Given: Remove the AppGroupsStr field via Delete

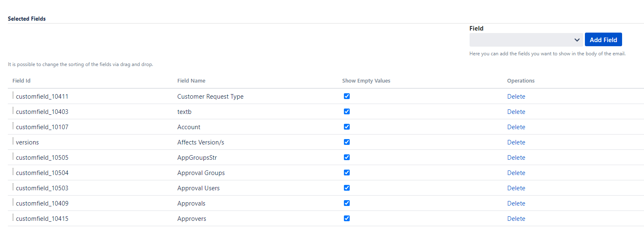Looking at the screenshot, I should (516, 158).
